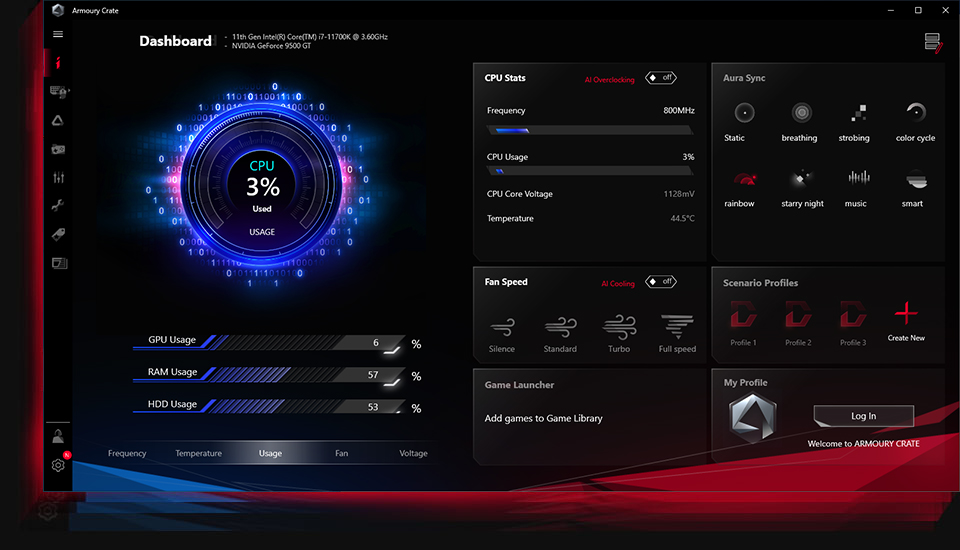Switch to Temperature tab

[198, 453]
